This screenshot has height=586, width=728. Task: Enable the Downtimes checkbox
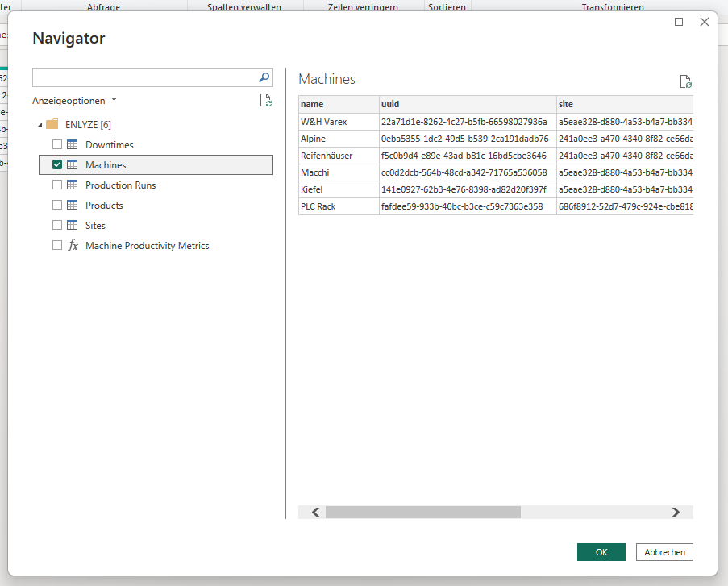click(57, 144)
